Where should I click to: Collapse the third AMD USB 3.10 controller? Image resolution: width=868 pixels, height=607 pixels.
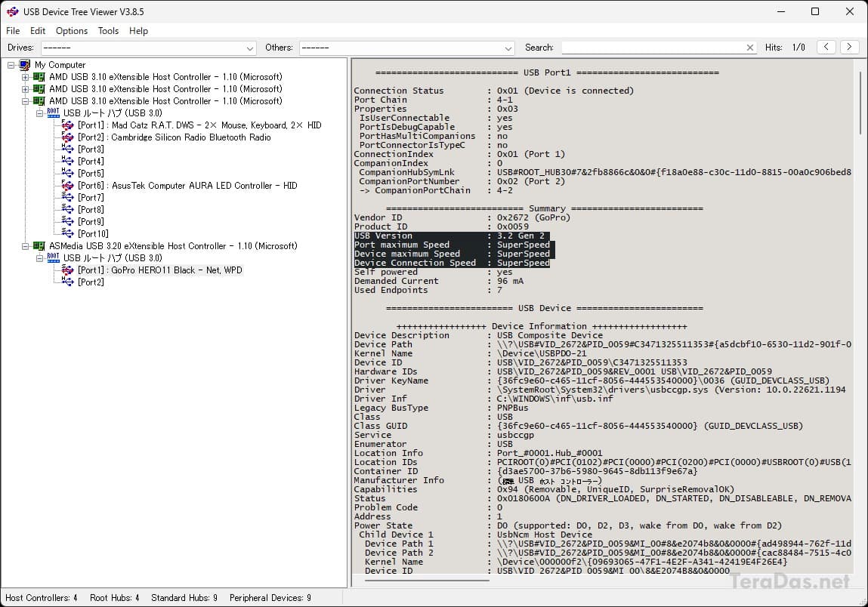[x=26, y=101]
